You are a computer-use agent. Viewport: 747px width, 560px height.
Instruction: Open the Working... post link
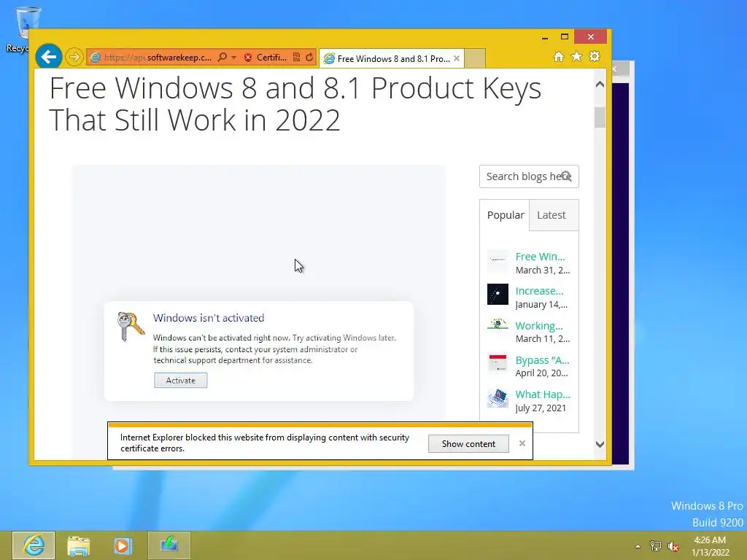coord(539,326)
